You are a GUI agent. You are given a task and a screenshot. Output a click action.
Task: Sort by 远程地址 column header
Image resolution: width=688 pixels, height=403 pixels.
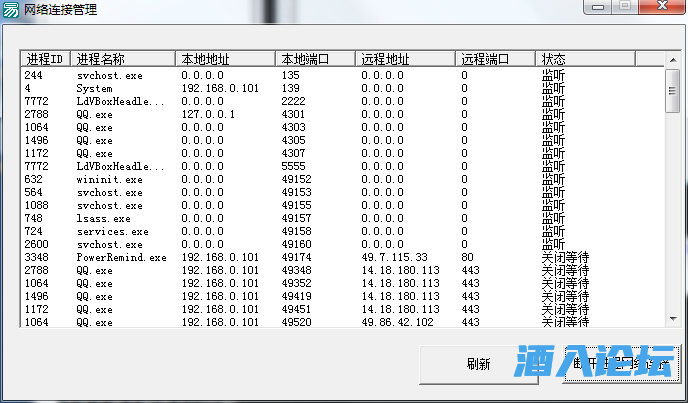pyautogui.click(x=405, y=59)
